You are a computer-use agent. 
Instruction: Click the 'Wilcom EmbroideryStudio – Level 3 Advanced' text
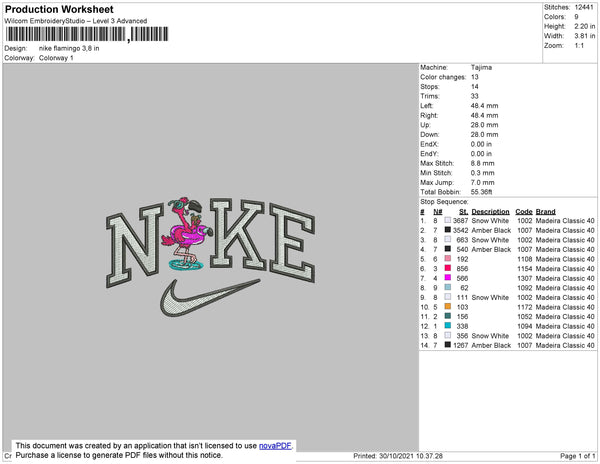pyautogui.click(x=76, y=21)
